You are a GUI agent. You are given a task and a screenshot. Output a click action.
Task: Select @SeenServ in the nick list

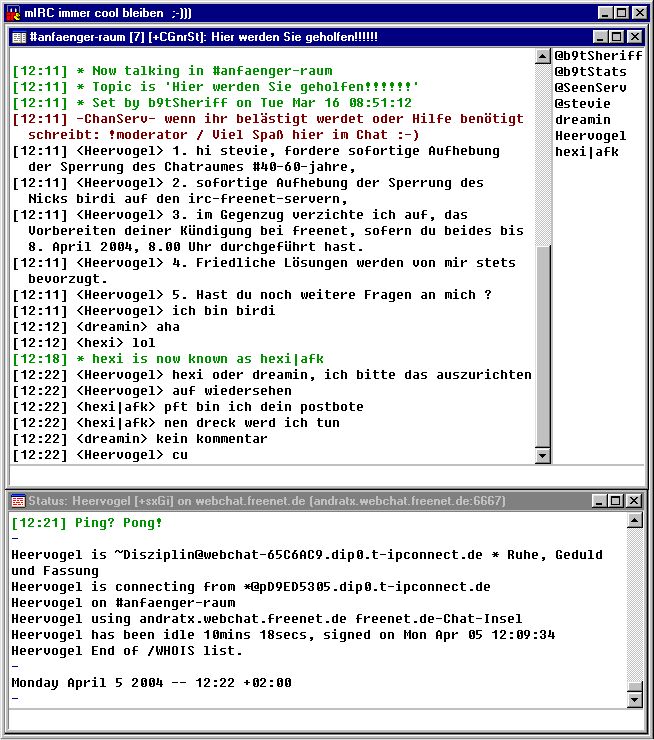click(x=590, y=88)
